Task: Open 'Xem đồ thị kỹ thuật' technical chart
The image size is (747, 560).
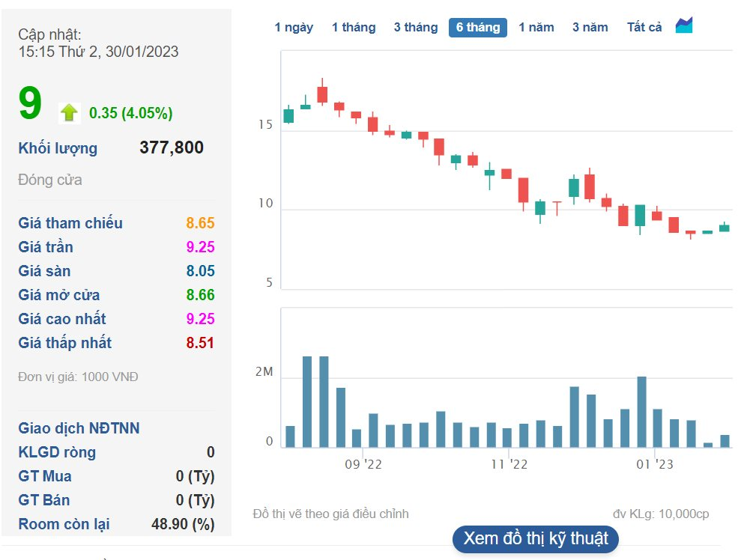Action: [536, 538]
